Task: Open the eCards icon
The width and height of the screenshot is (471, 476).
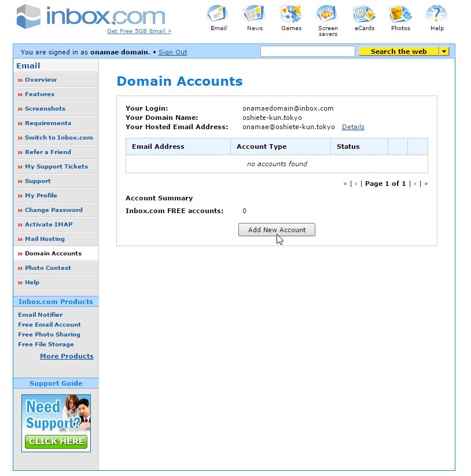Action: point(365,14)
